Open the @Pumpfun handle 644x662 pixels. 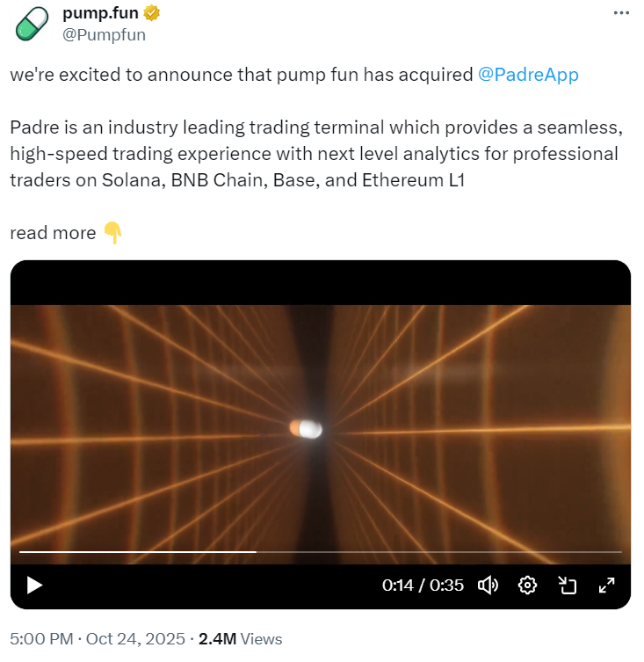(104, 35)
